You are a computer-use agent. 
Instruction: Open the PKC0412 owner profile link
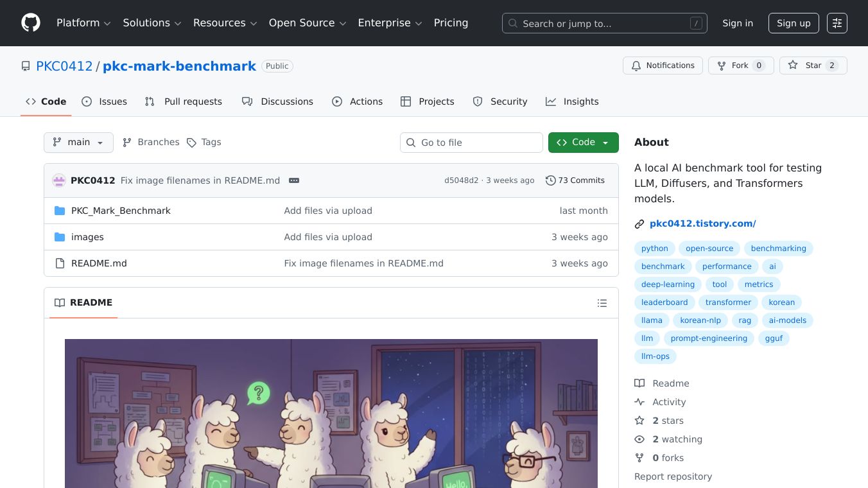click(64, 66)
